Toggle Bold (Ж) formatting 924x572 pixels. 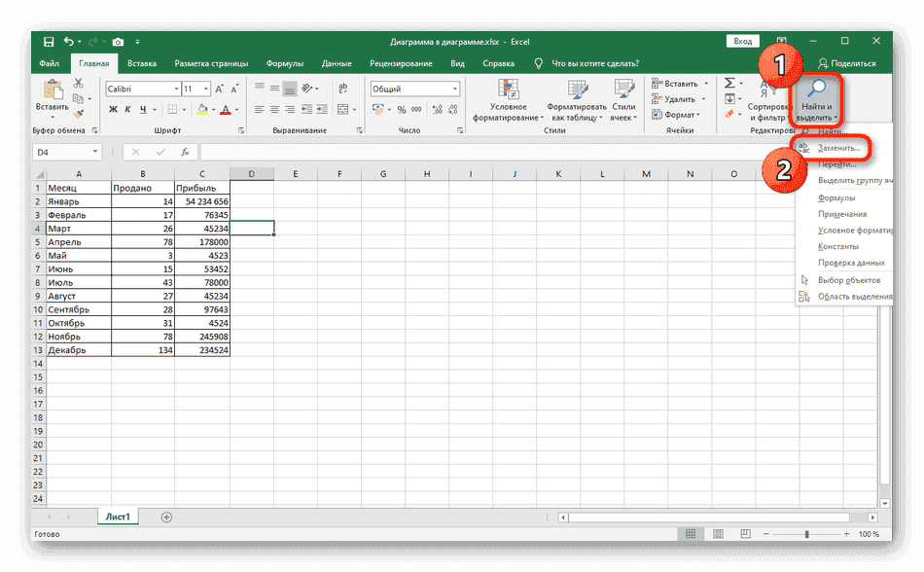(x=112, y=110)
